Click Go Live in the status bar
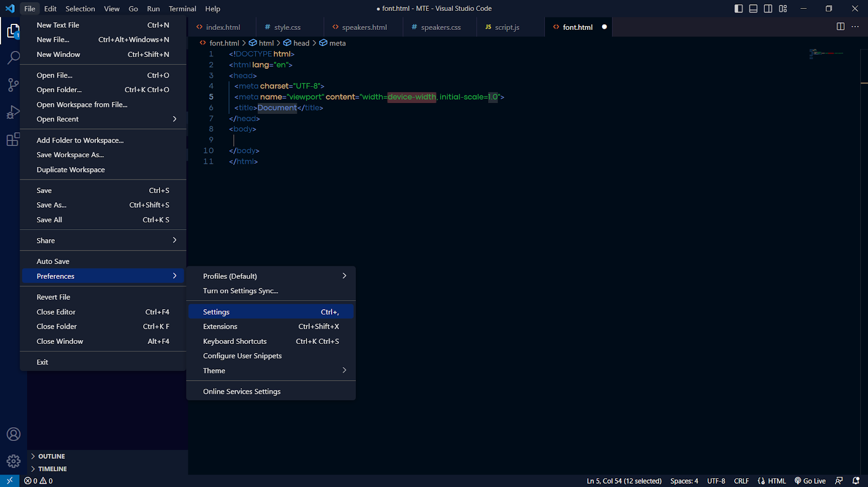Screen dimensions: 868x487 click(x=810, y=480)
